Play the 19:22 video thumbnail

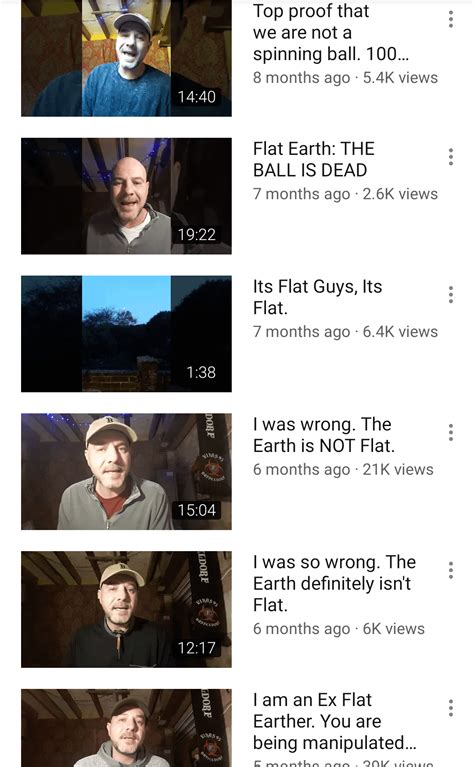point(126,196)
